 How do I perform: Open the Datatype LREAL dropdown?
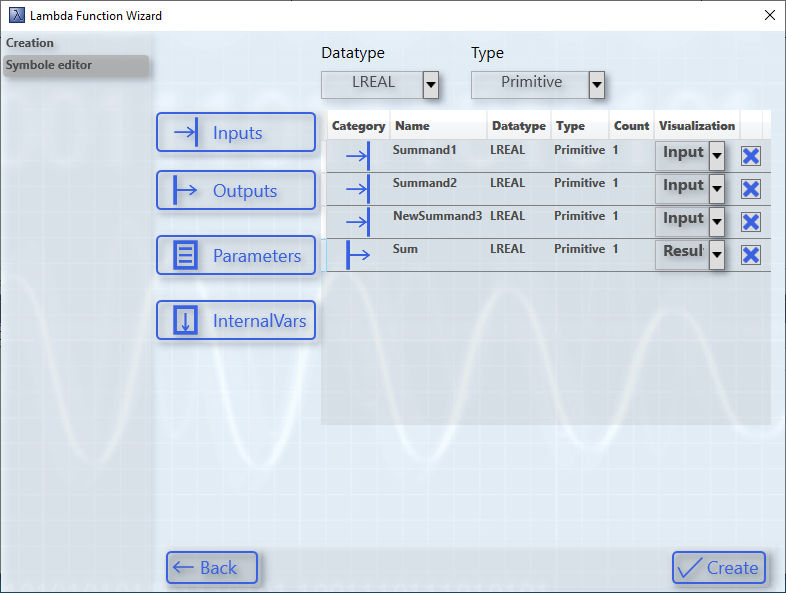(x=431, y=85)
